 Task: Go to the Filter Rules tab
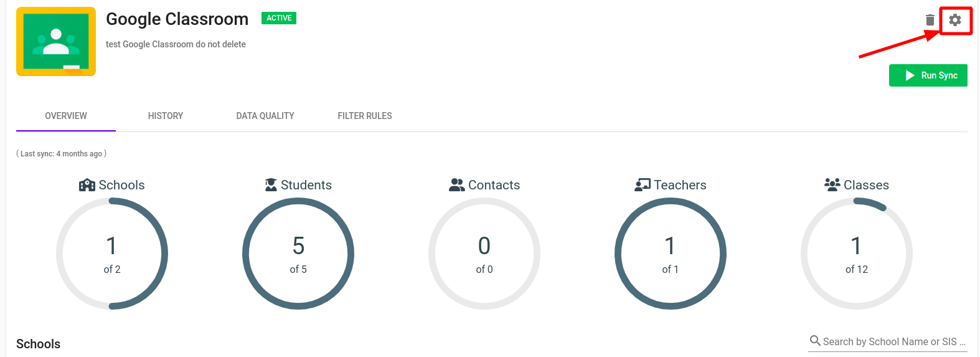(x=365, y=116)
